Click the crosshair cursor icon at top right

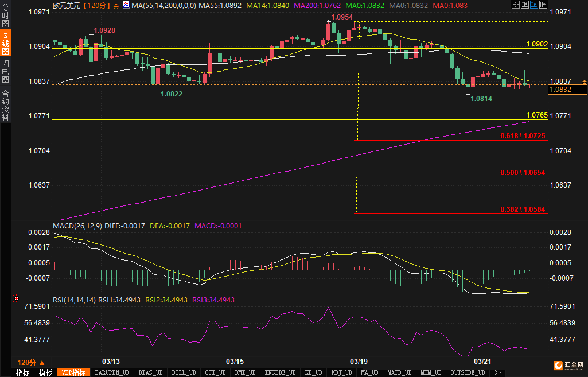point(515,5)
